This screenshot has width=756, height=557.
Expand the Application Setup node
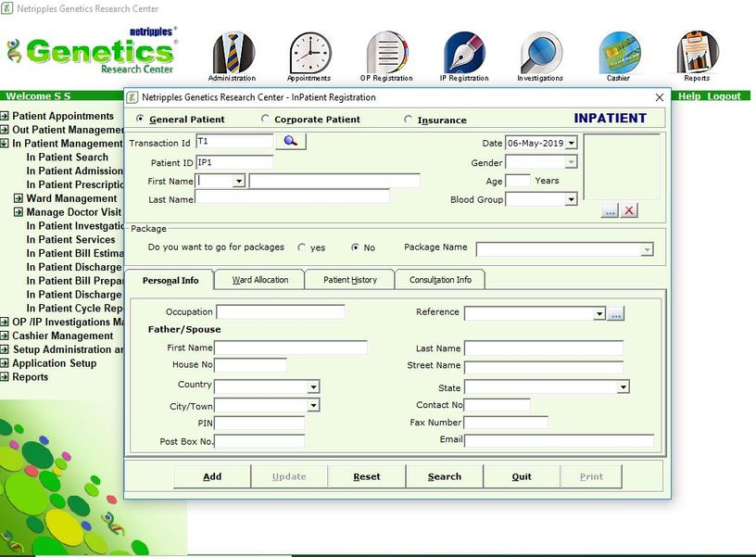point(5,363)
